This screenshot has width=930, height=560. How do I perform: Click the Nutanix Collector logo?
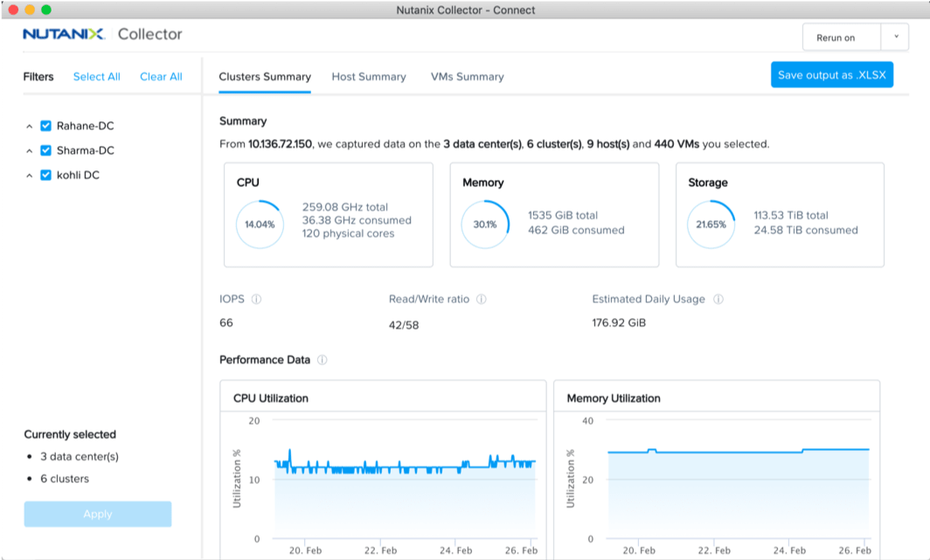(102, 35)
